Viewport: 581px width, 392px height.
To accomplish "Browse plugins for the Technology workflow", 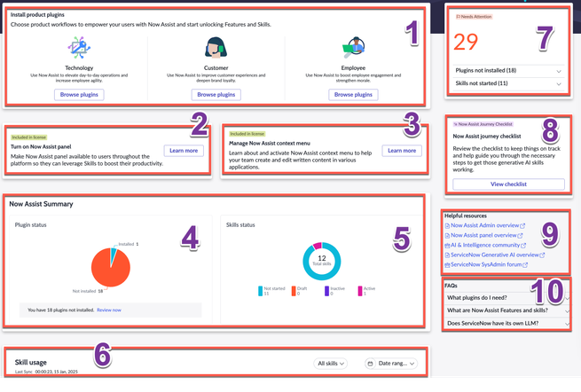I will pyautogui.click(x=79, y=95).
